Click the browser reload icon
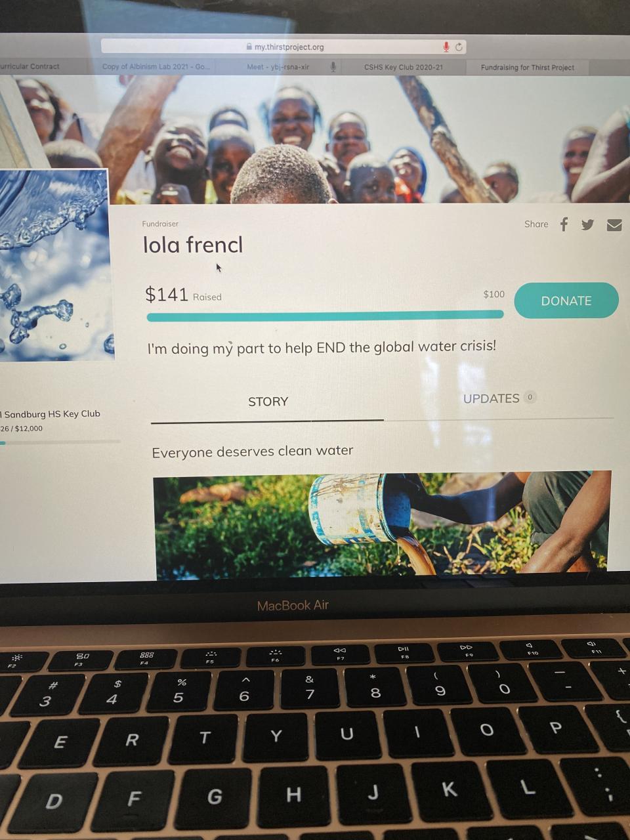 pyautogui.click(x=459, y=47)
